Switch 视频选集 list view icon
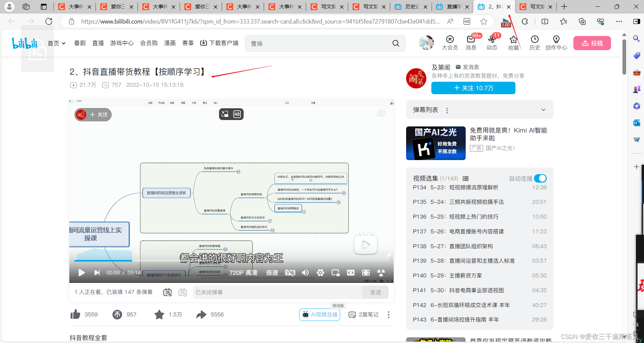The height and width of the screenshot is (343, 644). tap(466, 179)
